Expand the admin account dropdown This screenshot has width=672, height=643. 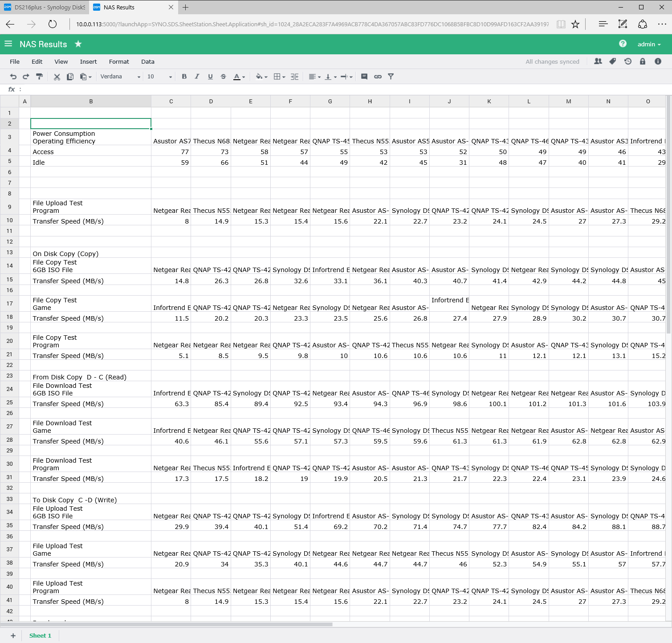pyautogui.click(x=649, y=44)
